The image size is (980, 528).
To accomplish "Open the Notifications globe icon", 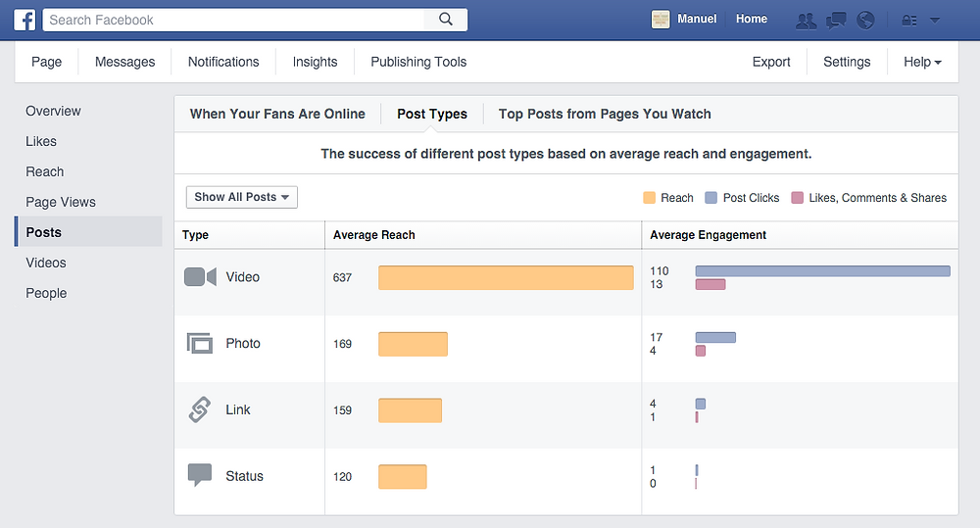I will point(865,21).
